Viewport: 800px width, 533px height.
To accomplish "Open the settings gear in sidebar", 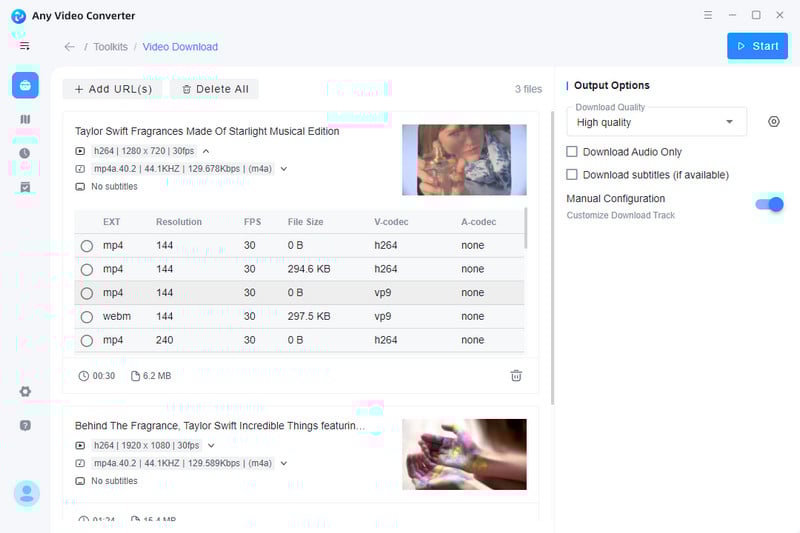I will (25, 392).
